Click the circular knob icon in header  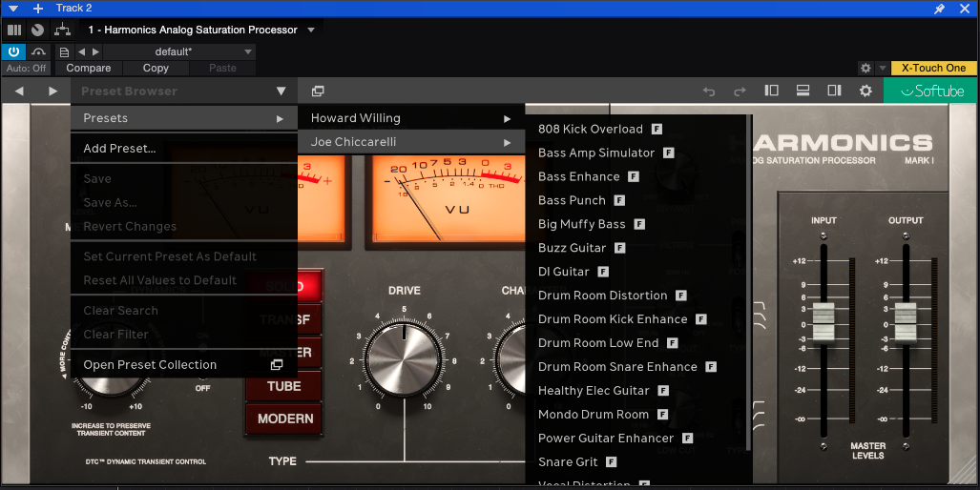pyautogui.click(x=37, y=30)
